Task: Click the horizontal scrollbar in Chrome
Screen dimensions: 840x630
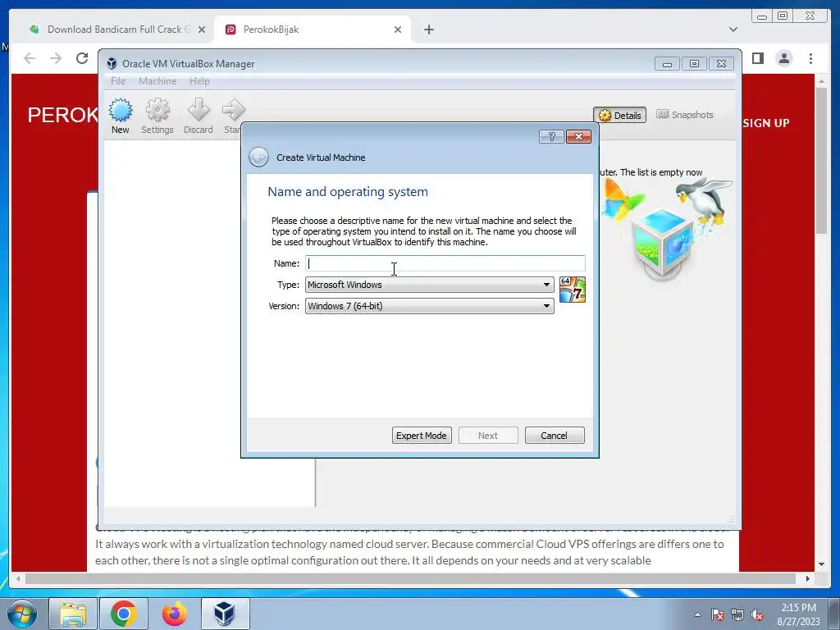Action: coord(410,578)
